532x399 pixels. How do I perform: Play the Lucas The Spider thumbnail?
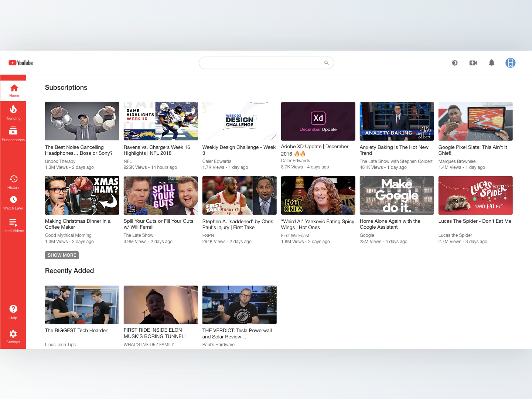point(475,195)
